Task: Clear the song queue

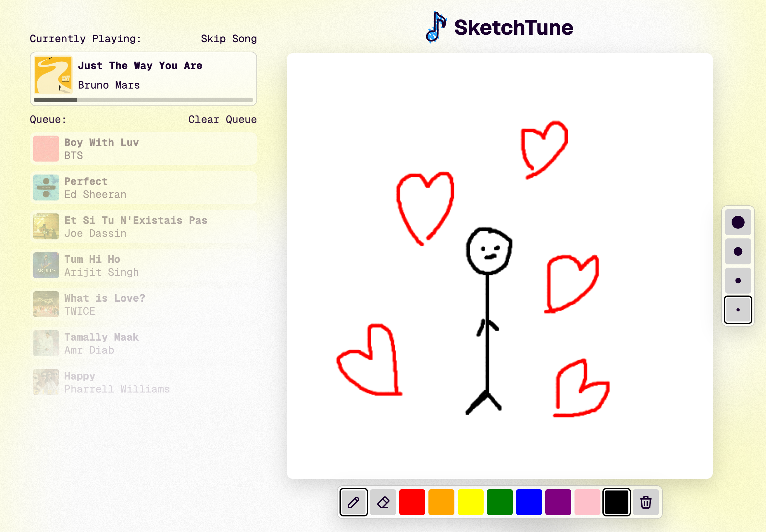Action: pyautogui.click(x=222, y=119)
